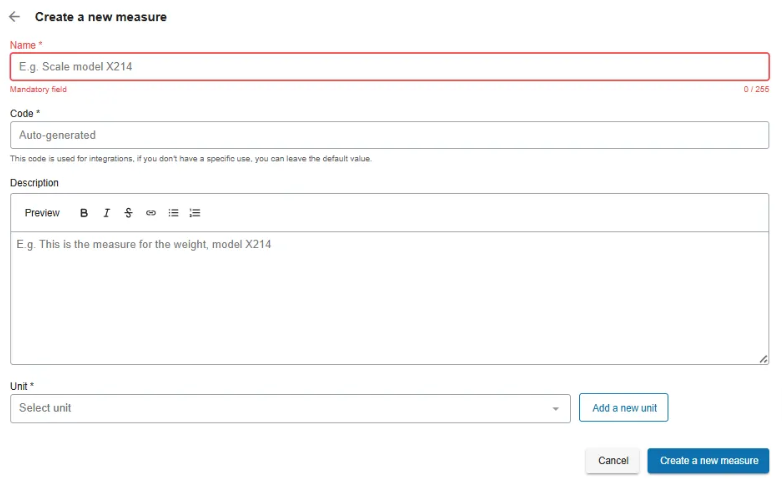Focus the Name input field
782x484 pixels.
(389, 67)
